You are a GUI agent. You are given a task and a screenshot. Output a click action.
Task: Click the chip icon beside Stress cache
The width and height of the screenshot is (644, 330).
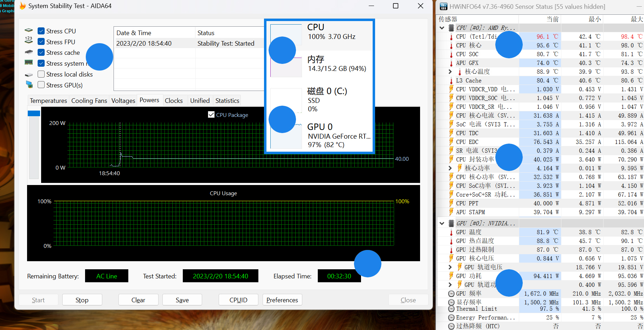(29, 52)
